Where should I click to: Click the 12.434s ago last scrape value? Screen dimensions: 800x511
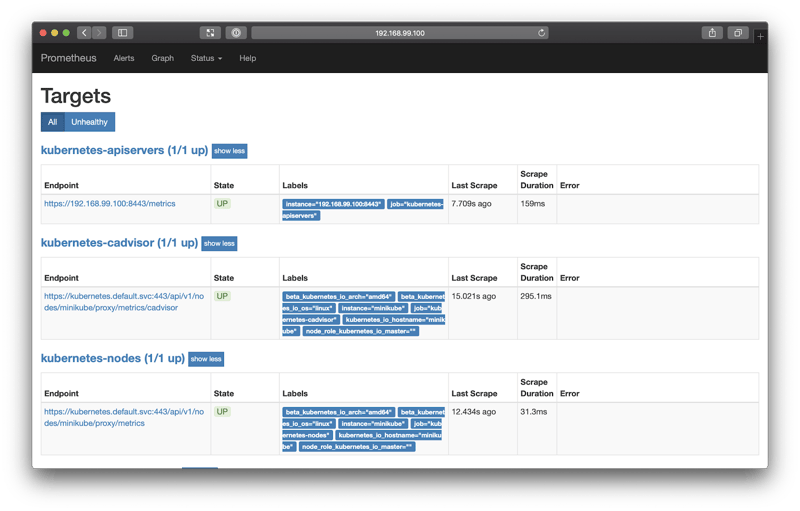473,412
